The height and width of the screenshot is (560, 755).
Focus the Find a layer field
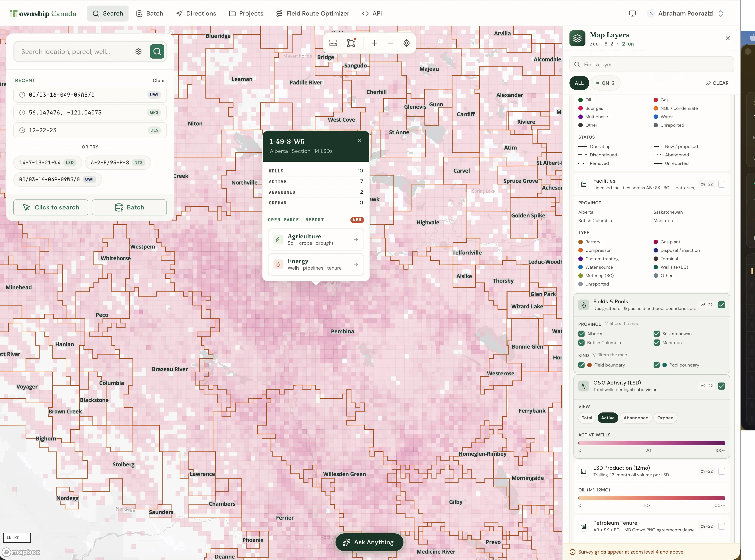(x=652, y=64)
